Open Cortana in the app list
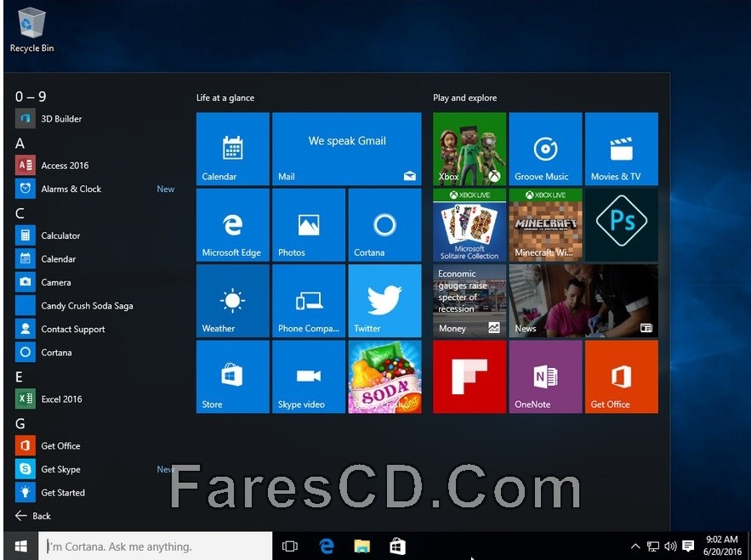 click(x=96, y=353)
